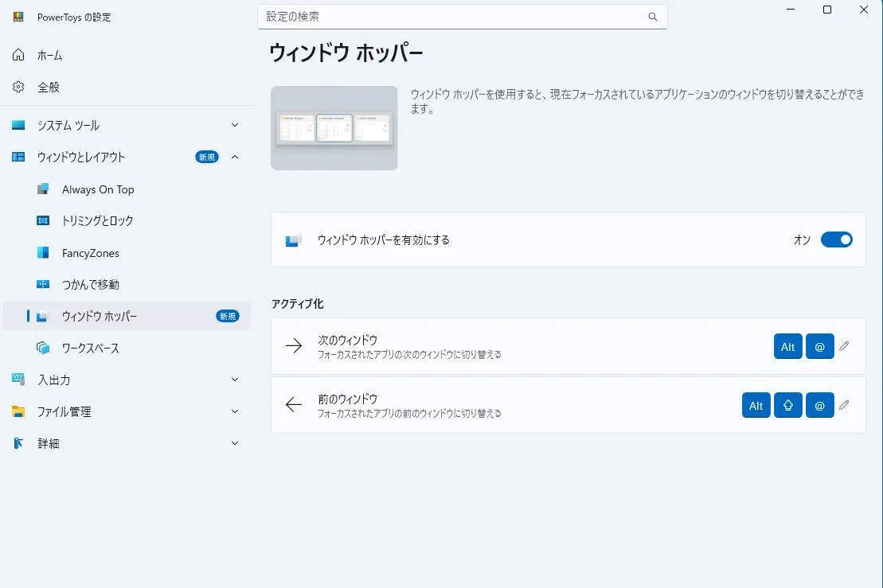Turn off the ウィンドウ ホッパーを有効にする switch
883x588 pixels.
click(x=836, y=239)
